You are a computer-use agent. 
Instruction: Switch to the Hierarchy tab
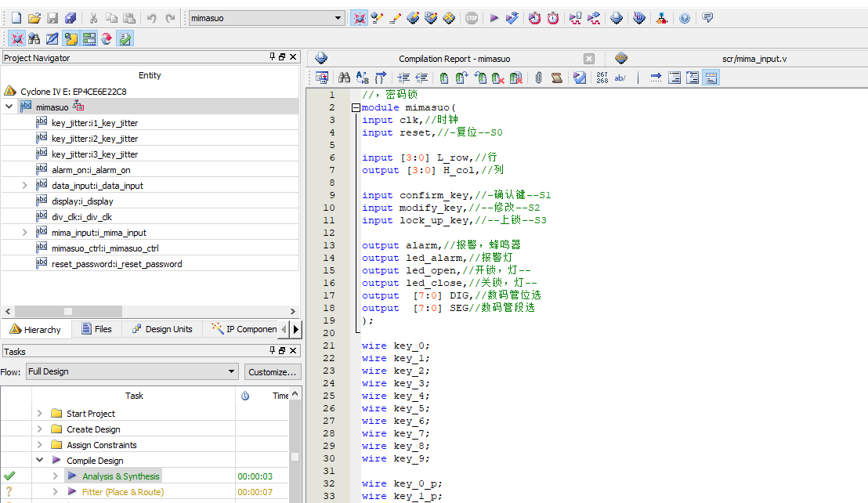pos(36,329)
